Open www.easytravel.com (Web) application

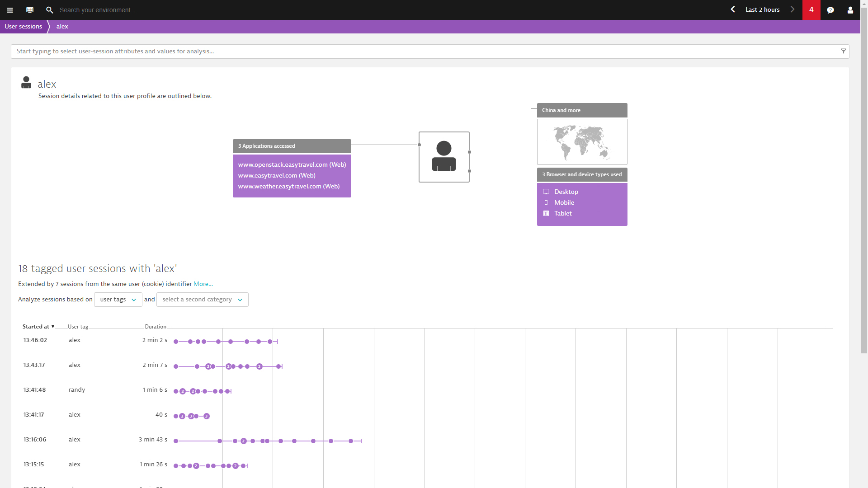tap(277, 175)
